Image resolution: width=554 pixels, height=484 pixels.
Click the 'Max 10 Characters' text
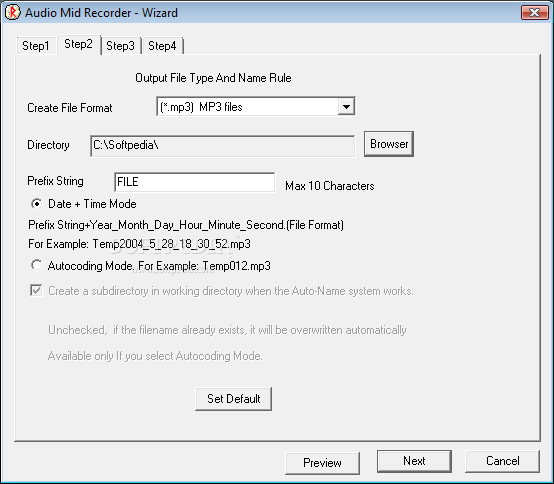[x=330, y=186]
